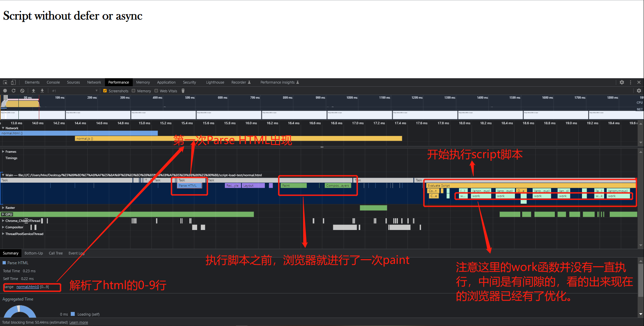This screenshot has width=644, height=326.
Task: Open the normal.html:0 source link
Action: tap(28, 287)
